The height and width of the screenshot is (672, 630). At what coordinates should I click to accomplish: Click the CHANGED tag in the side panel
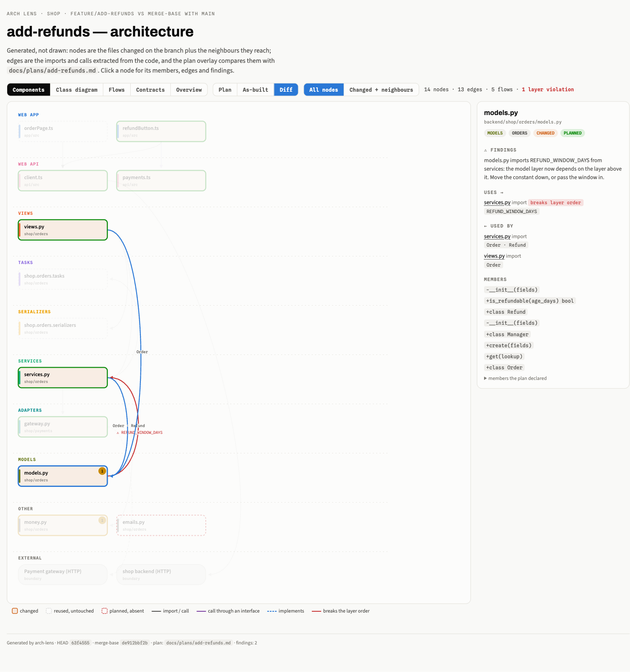pos(546,133)
